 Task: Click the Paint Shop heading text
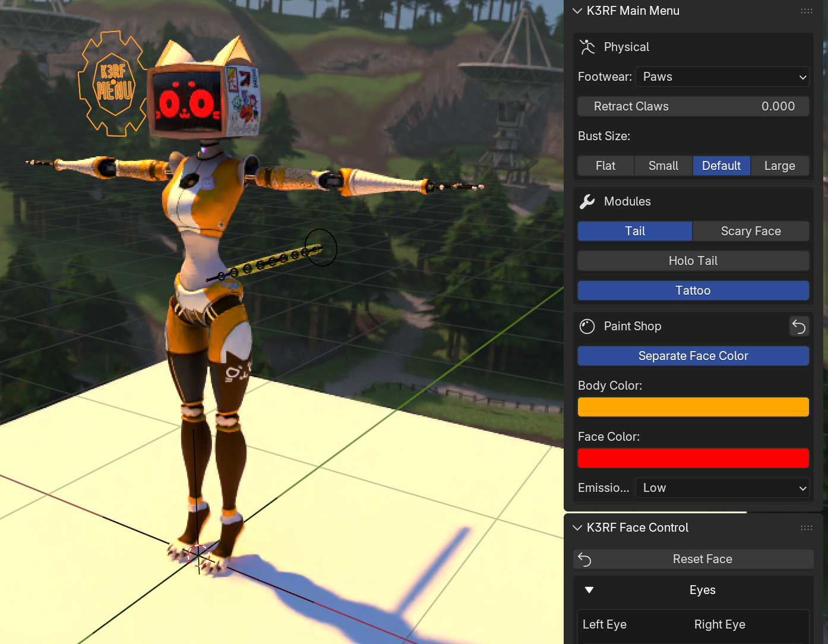[633, 326]
